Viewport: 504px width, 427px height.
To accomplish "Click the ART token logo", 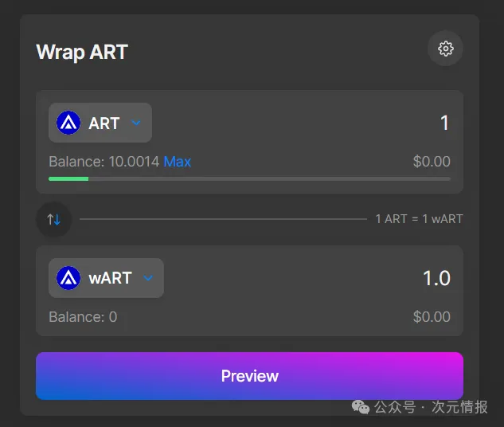I will (x=68, y=123).
